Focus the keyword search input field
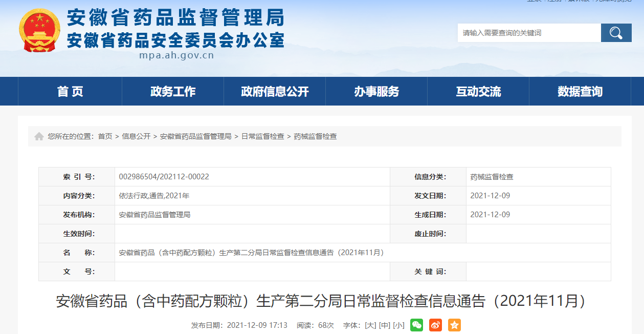Screen dimensions: 644x334 pyautogui.click(x=529, y=33)
